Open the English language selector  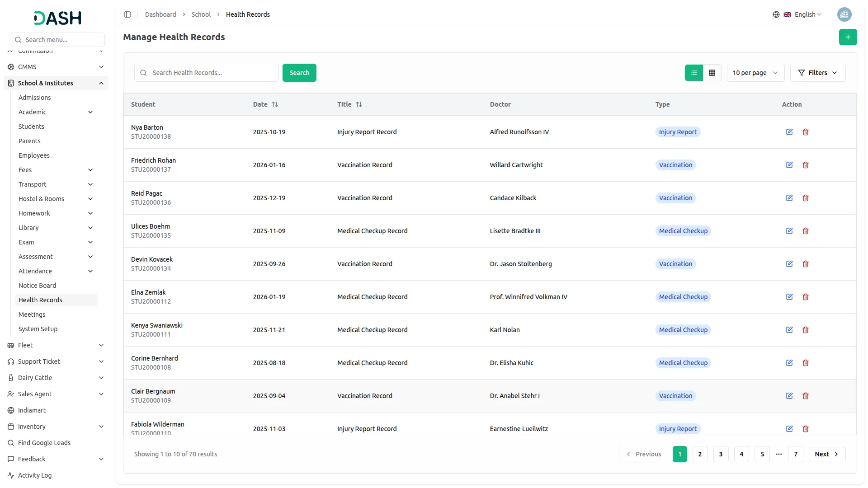[x=803, y=14]
